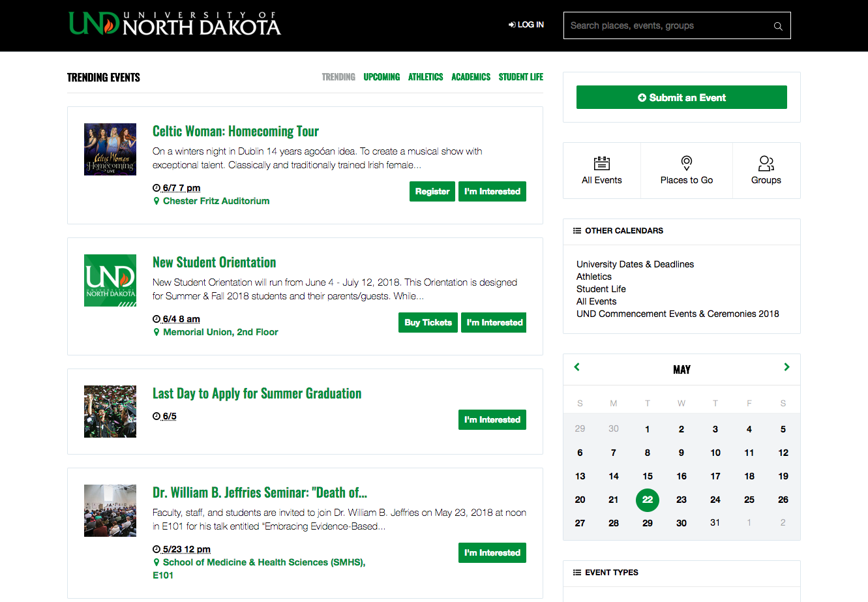Switch to the Athletics tab
This screenshot has width=868, height=602.
(x=425, y=77)
